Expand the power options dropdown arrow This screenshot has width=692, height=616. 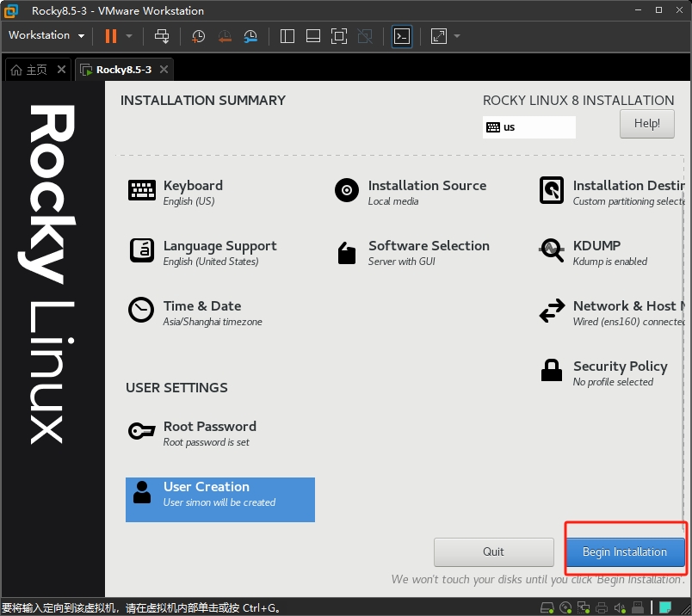(x=129, y=36)
